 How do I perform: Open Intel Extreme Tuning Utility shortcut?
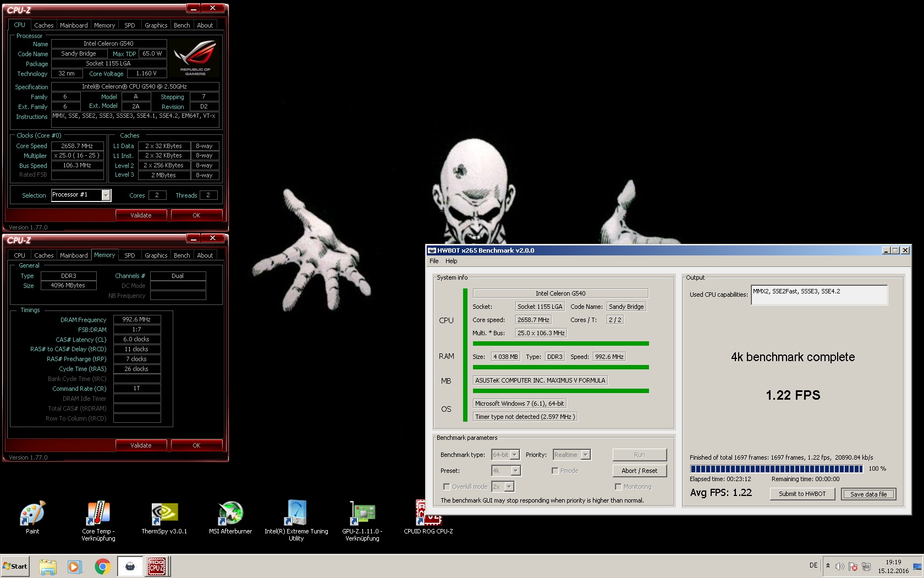tap(296, 521)
